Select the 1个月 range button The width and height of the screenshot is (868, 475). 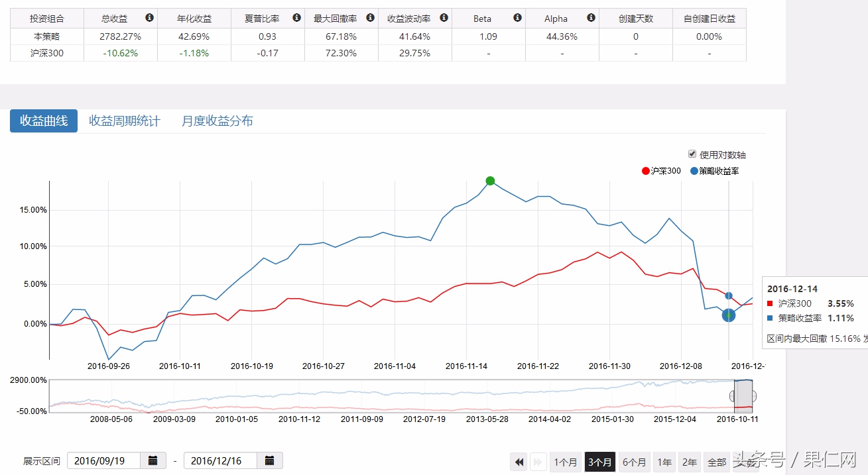coord(566,462)
